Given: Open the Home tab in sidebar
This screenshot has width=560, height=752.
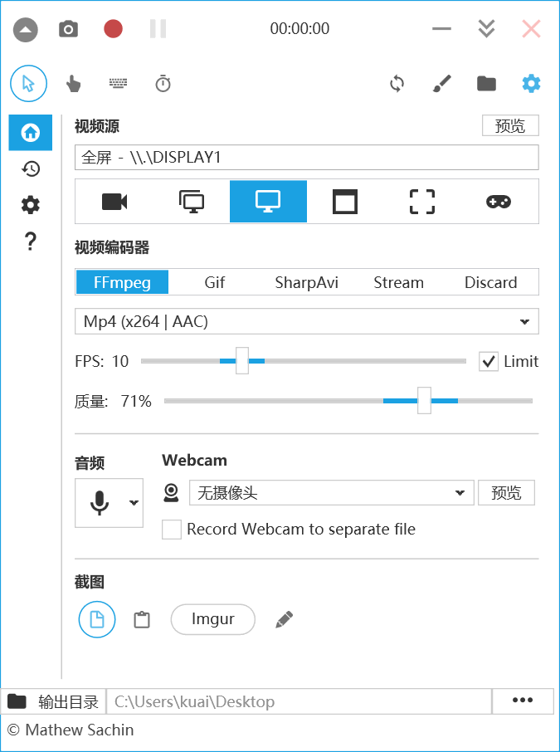Looking at the screenshot, I should coord(31,132).
